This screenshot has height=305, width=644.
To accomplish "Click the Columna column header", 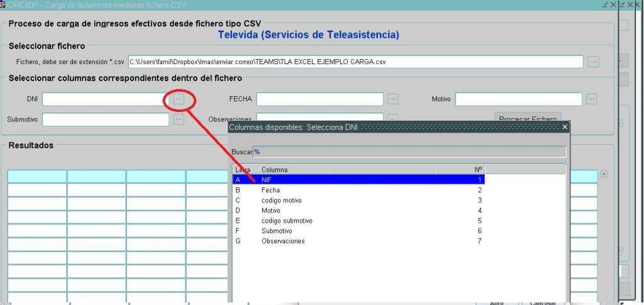I will pyautogui.click(x=346, y=169).
